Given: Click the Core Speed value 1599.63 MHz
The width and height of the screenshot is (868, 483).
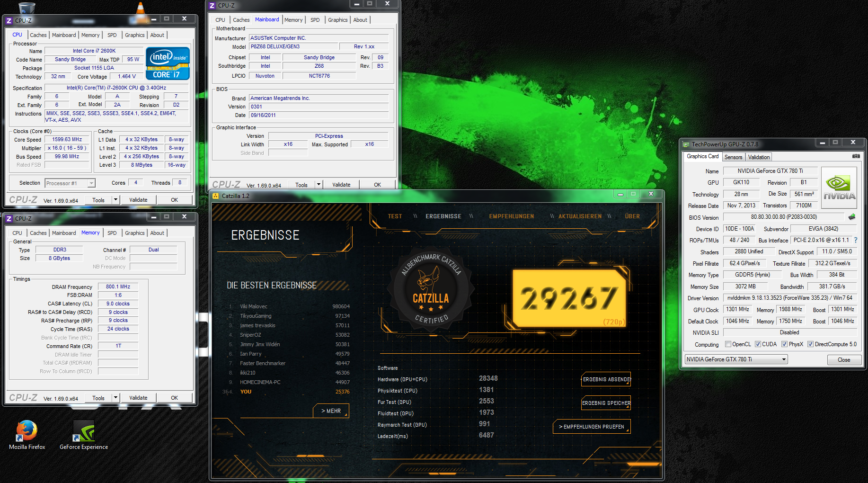Looking at the screenshot, I should pyautogui.click(x=67, y=139).
